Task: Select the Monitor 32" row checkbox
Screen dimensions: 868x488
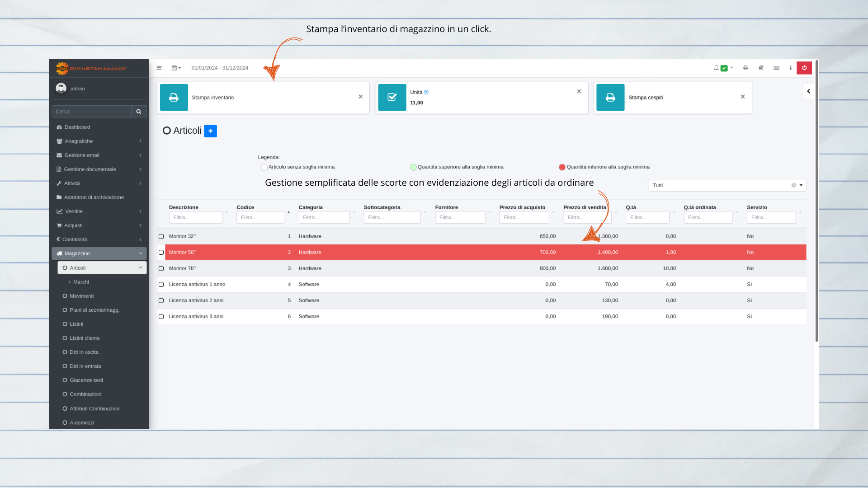Action: (x=161, y=236)
